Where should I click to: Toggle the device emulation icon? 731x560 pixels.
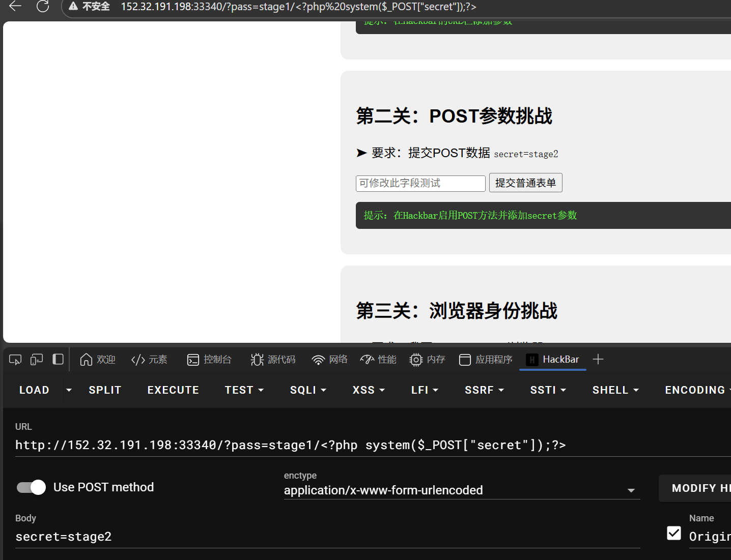coord(36,359)
